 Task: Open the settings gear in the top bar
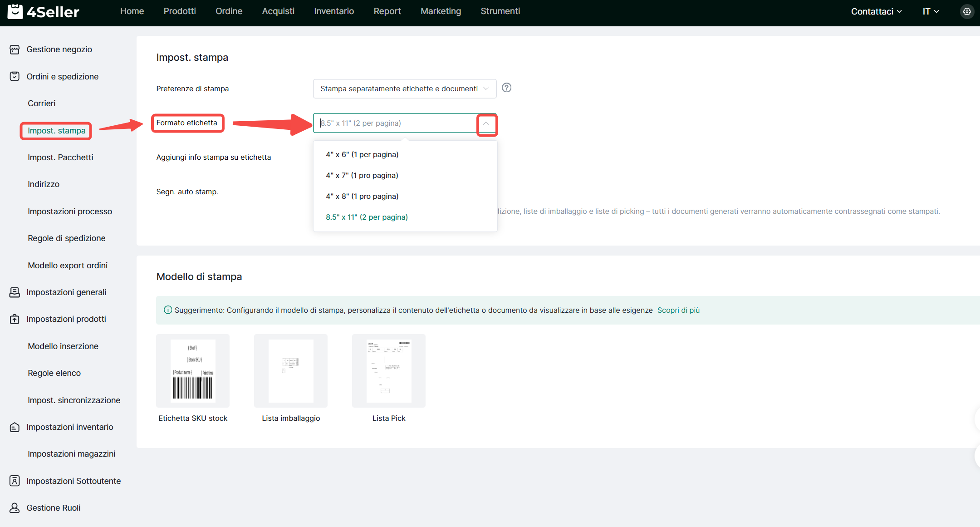click(967, 12)
